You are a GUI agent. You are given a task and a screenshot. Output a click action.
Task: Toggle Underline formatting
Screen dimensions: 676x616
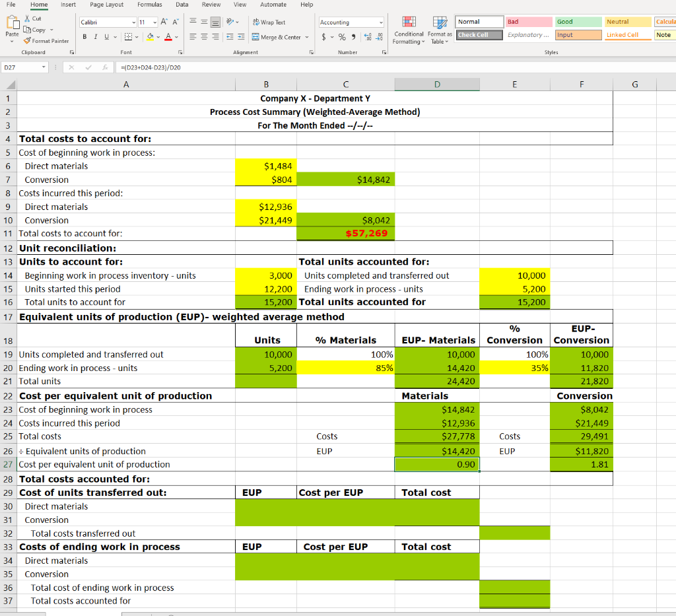pyautogui.click(x=106, y=37)
